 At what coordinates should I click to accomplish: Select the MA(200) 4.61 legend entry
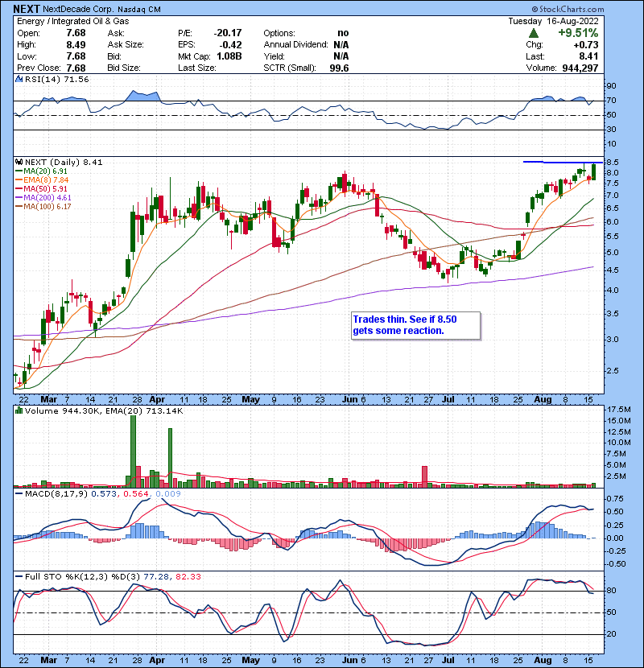tap(43, 198)
